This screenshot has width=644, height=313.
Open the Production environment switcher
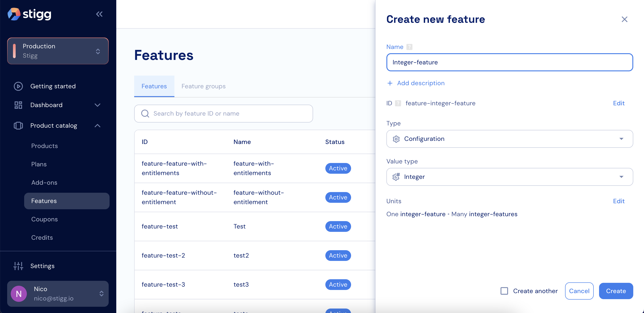(x=58, y=51)
